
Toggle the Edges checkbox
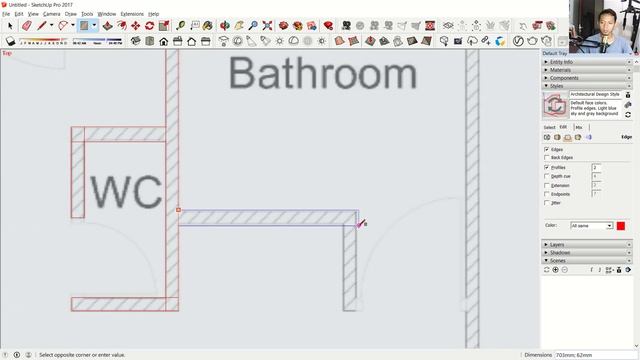(547, 150)
